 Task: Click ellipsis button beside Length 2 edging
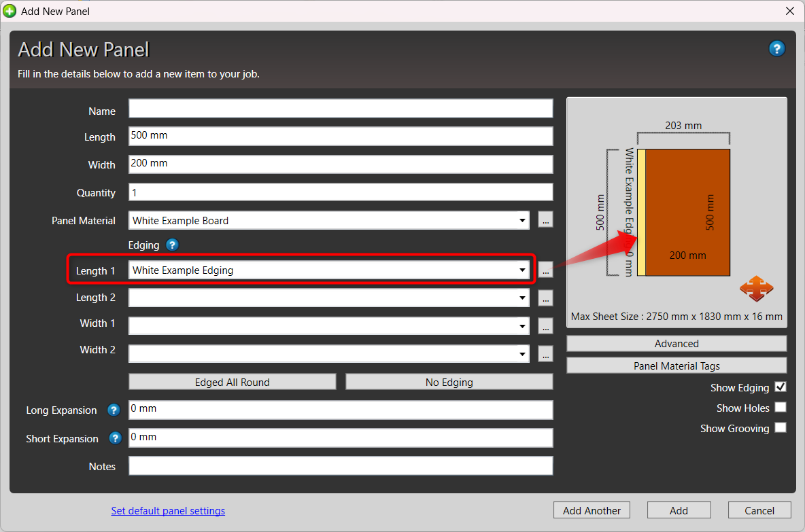coord(545,298)
